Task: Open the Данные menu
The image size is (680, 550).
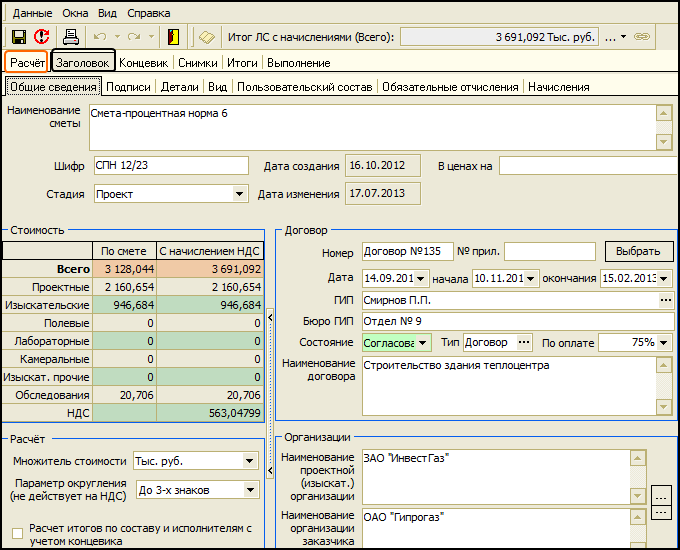Action: click(33, 13)
